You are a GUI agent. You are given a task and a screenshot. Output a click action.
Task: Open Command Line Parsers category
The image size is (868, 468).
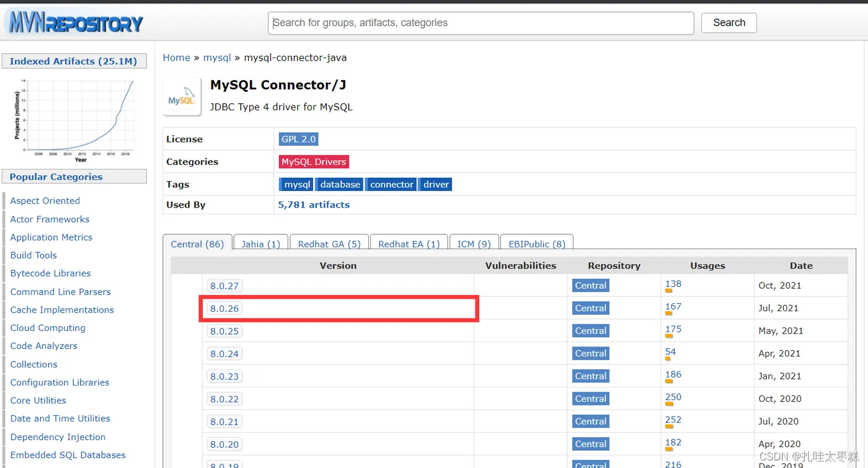[x=60, y=292]
